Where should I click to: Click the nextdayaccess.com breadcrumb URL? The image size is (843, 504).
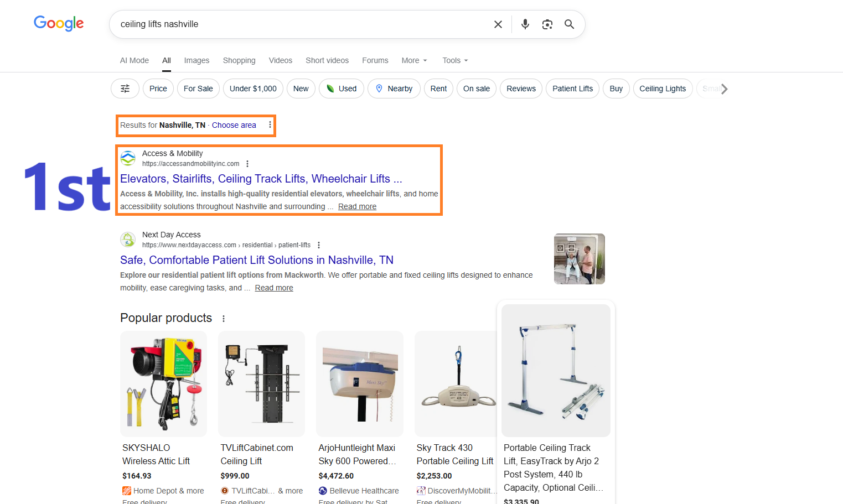pyautogui.click(x=226, y=245)
